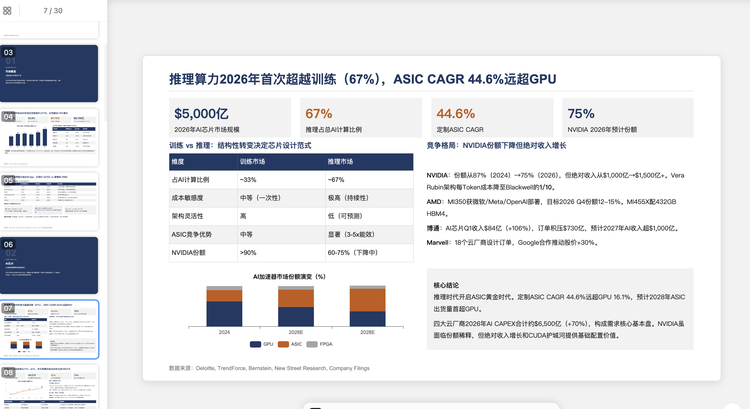Image resolution: width=750 pixels, height=409 pixels.
Task: Click the slide title heading text
Action: [362, 79]
